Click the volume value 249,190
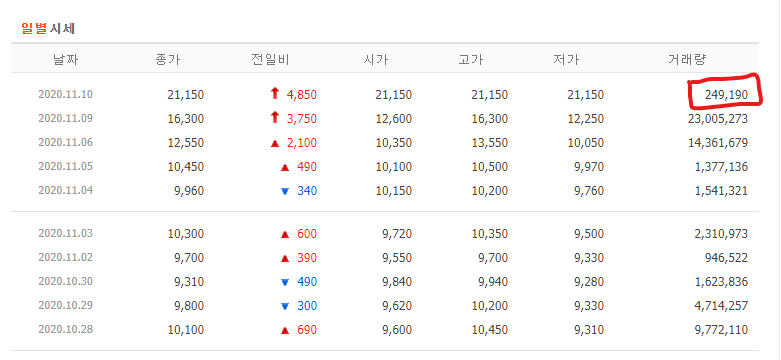Screen dimensions: 781x360 point(726,95)
